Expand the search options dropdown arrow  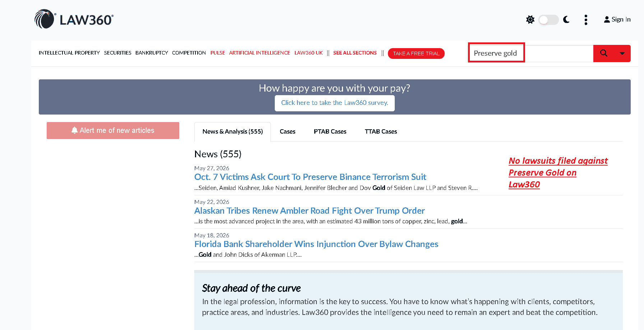tap(622, 54)
